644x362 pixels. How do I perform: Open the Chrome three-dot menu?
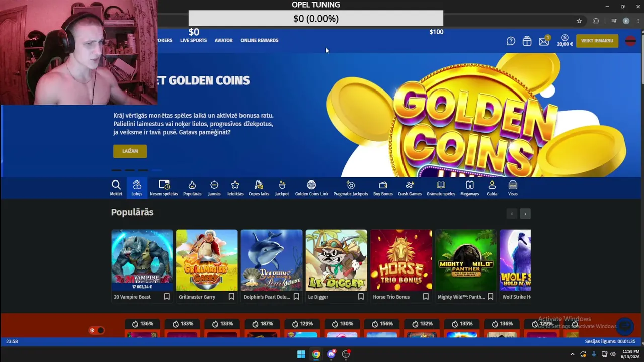pyautogui.click(x=638, y=21)
